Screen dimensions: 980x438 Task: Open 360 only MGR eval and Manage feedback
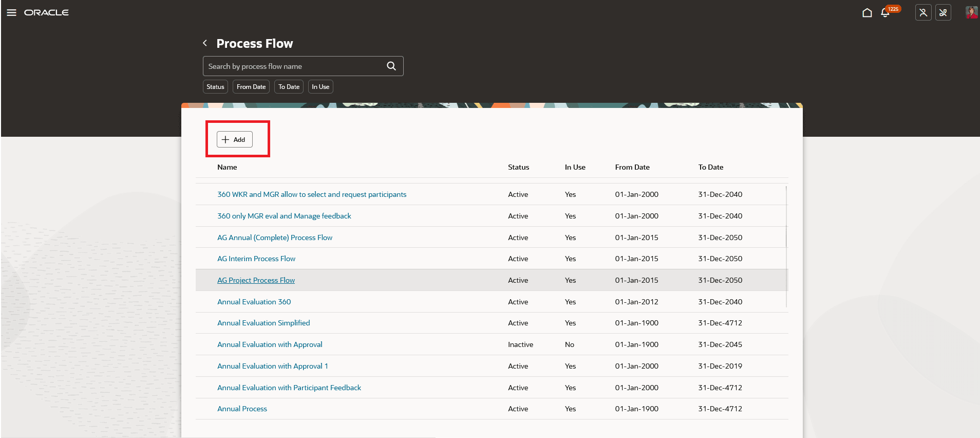[284, 216]
